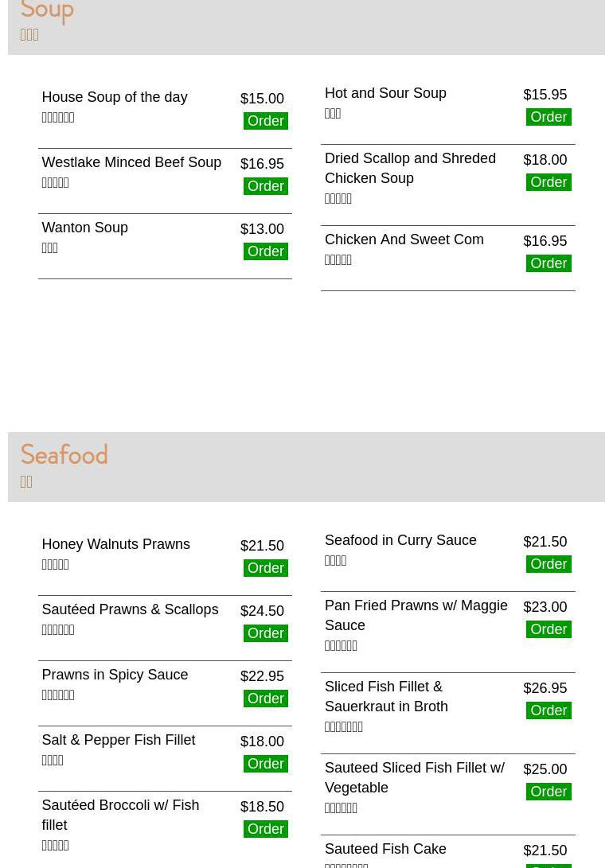Image resolution: width=613 pixels, height=868 pixels.
Task: Order the House Soup of the day
Action: click(265, 121)
